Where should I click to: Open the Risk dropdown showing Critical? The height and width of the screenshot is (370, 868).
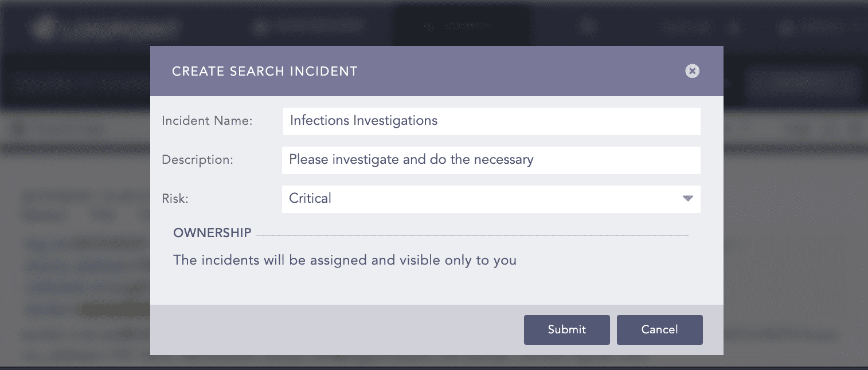(x=491, y=199)
